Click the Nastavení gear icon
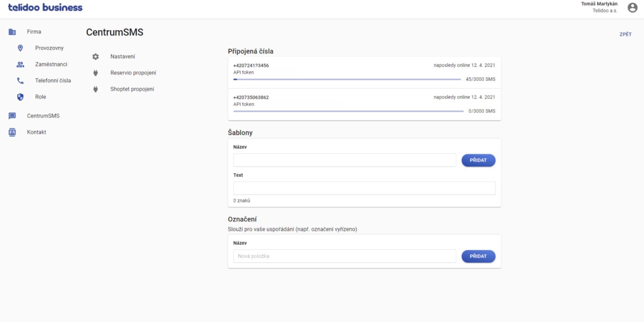Image resolution: width=644 pixels, height=322 pixels. (x=96, y=57)
